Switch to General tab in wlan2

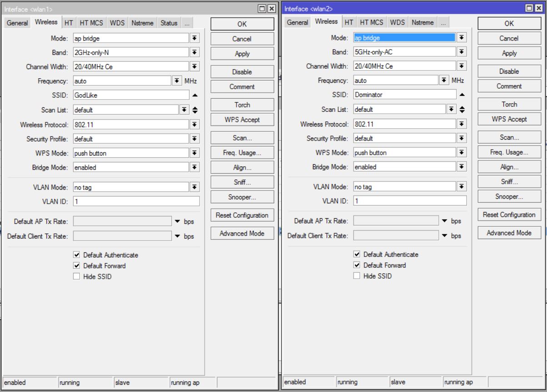(x=297, y=22)
